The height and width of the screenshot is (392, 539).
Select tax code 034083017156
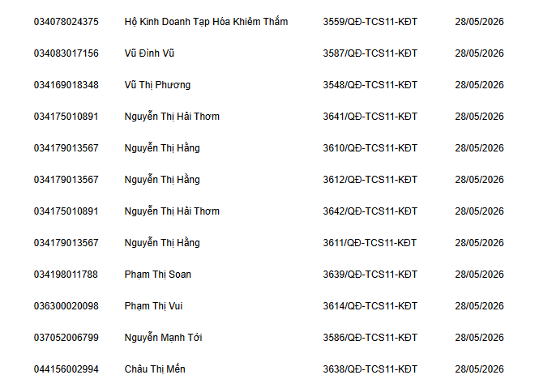[x=66, y=53]
